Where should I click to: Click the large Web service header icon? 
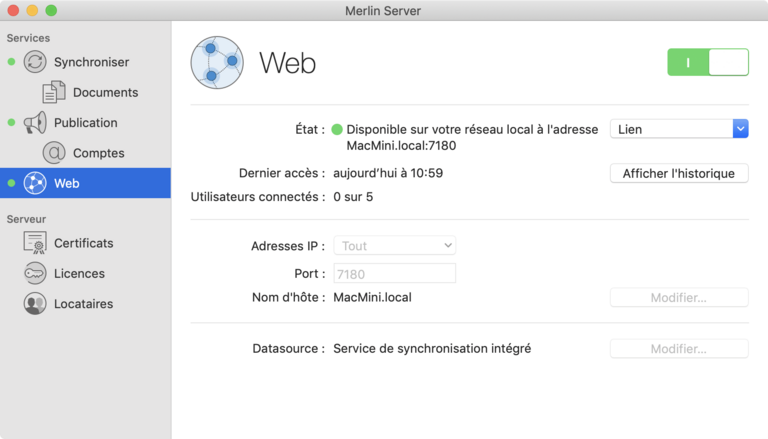[217, 62]
